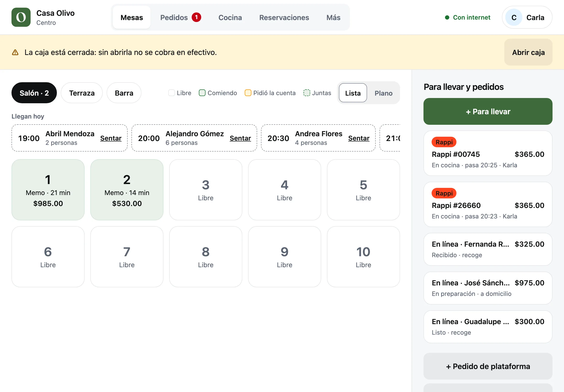
Task: Select the Barra area
Action: pyautogui.click(x=124, y=93)
